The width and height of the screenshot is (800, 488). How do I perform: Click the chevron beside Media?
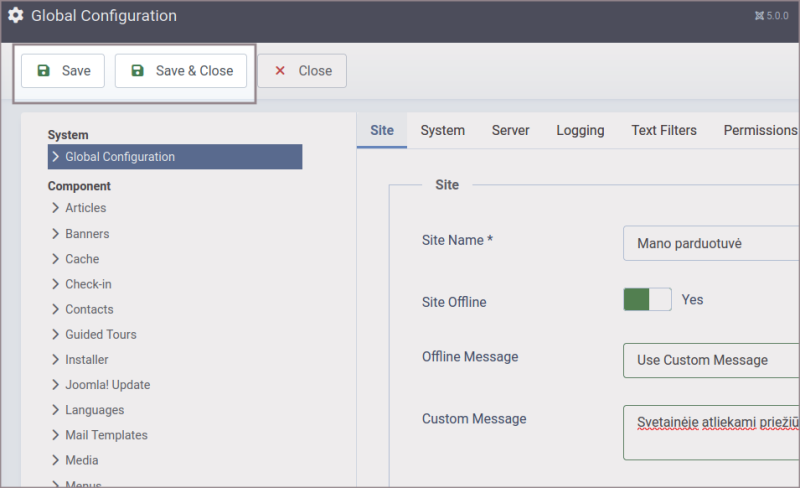click(56, 460)
